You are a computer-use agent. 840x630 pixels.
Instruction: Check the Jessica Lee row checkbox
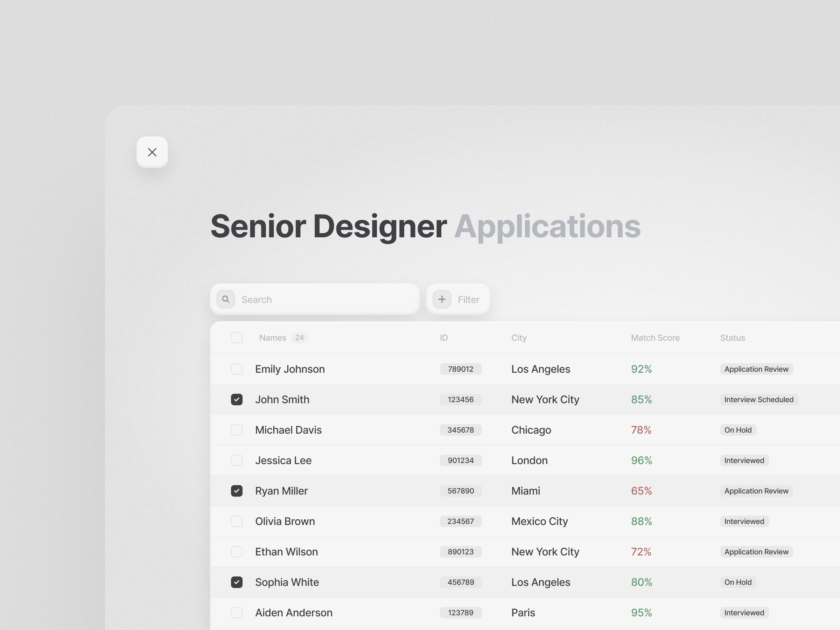tap(237, 460)
